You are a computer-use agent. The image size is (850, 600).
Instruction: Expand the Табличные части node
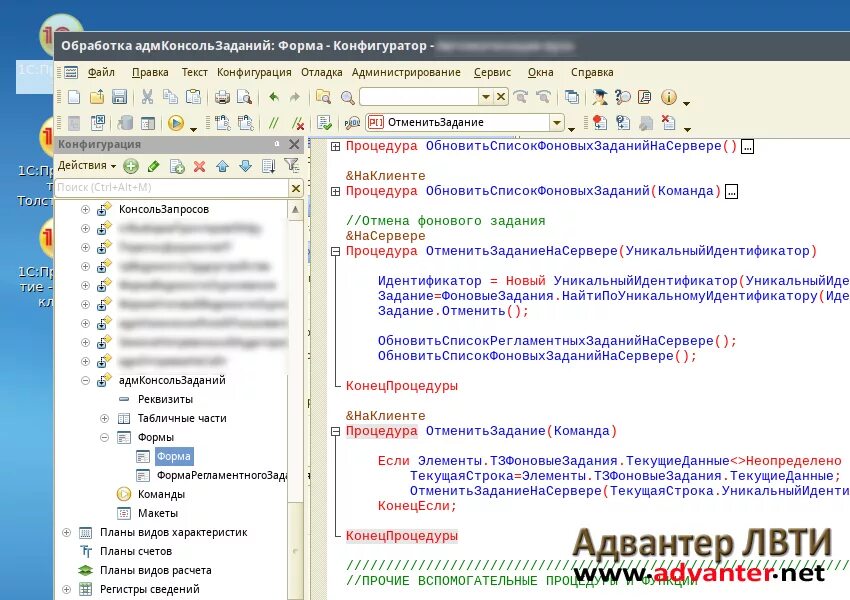[104, 418]
